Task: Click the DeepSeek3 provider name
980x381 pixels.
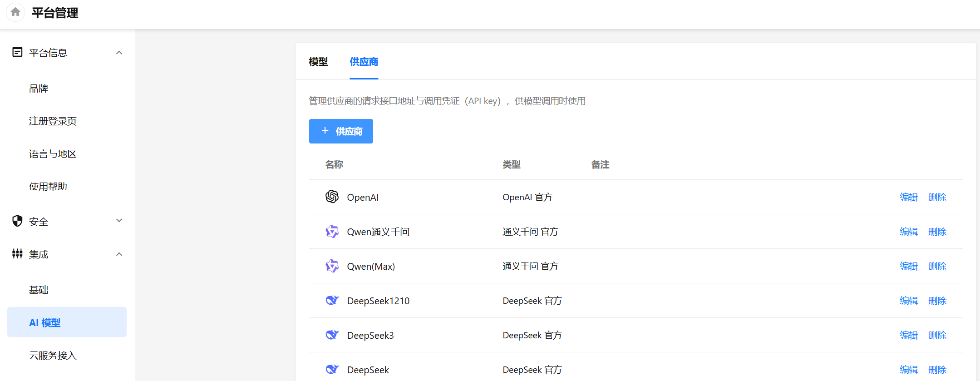Action: 370,335
